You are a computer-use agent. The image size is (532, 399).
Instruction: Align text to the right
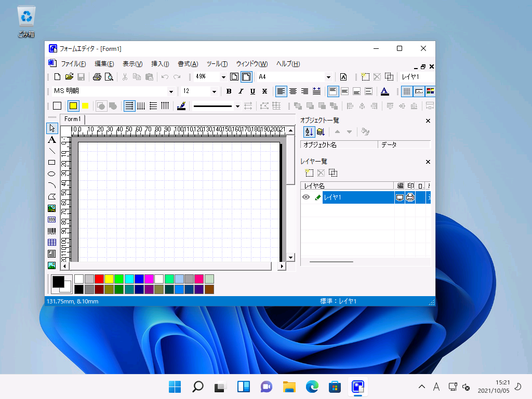coord(304,91)
